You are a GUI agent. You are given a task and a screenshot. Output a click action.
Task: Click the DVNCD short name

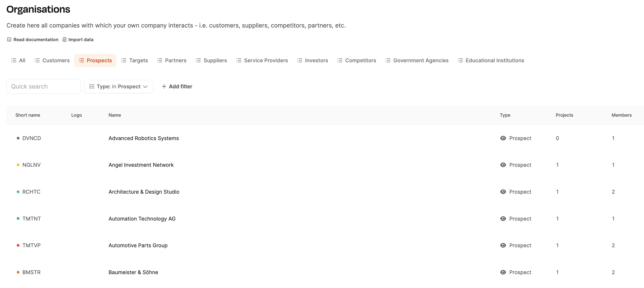click(x=31, y=138)
